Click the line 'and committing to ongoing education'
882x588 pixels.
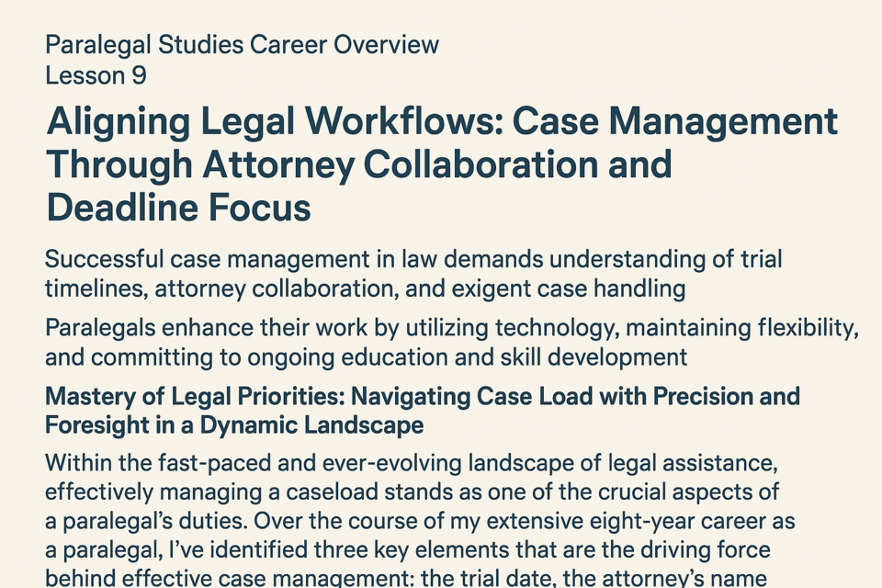click(367, 357)
